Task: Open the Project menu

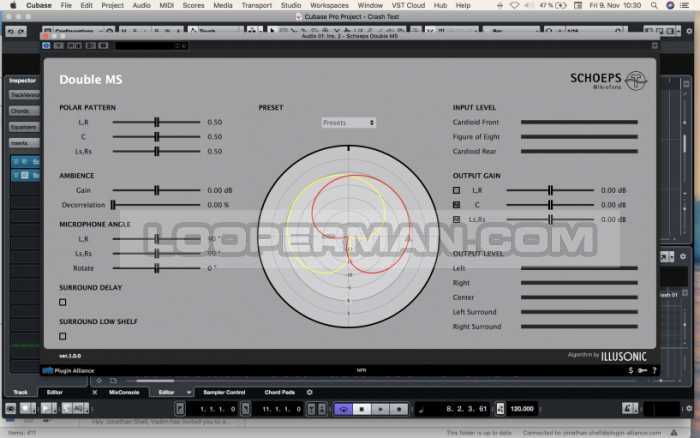Action: 112,5
